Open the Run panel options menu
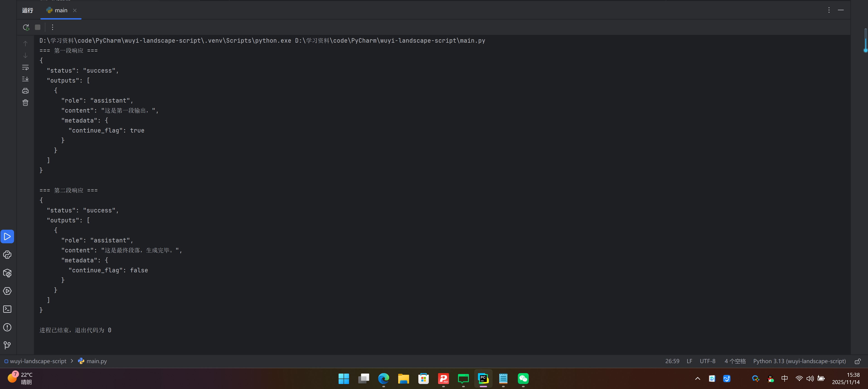This screenshot has height=389, width=868. point(829,10)
